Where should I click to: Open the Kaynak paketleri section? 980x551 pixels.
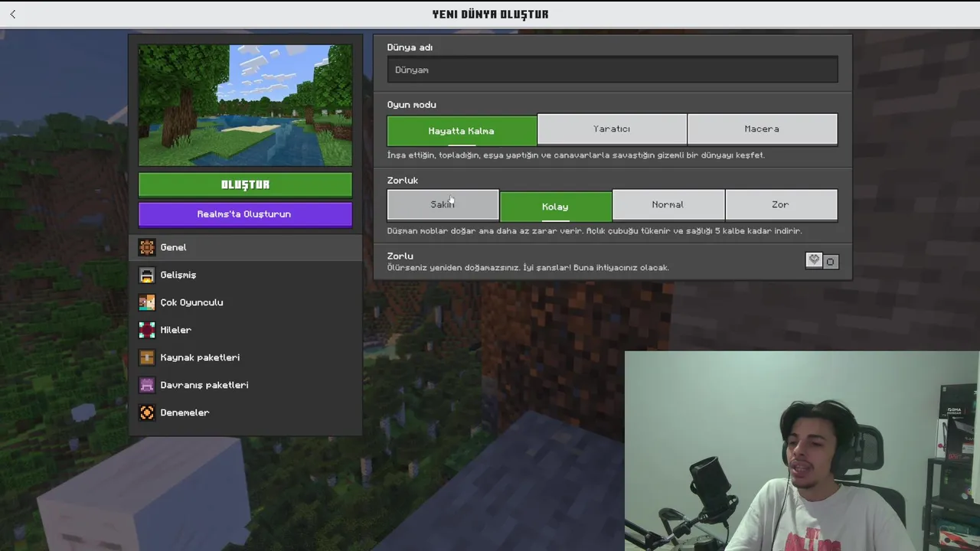tap(246, 357)
